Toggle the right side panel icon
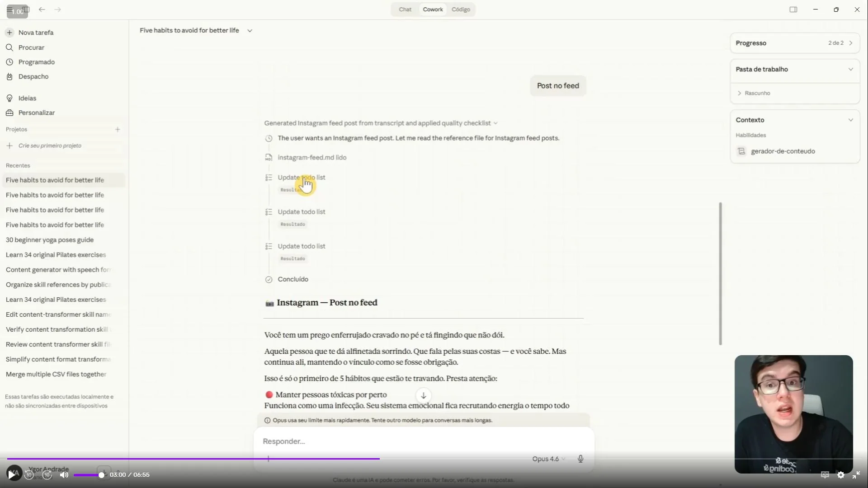Image resolution: width=868 pixels, height=488 pixels. 793,9
